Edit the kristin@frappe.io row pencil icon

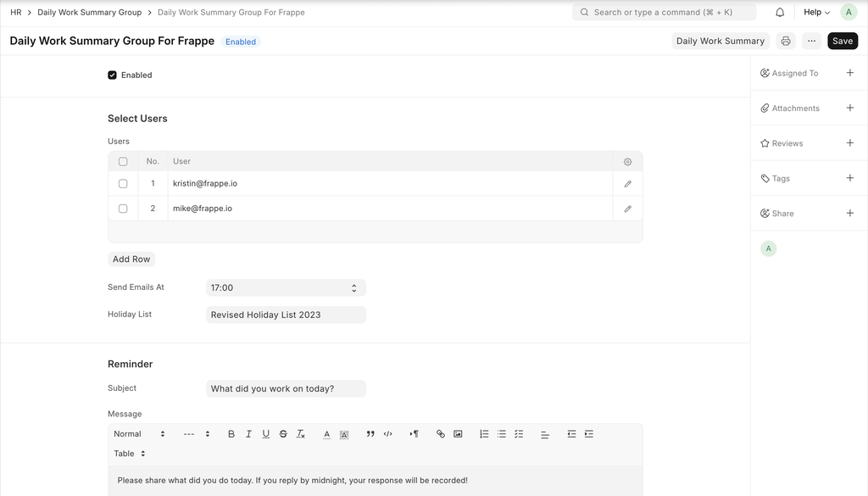click(627, 184)
